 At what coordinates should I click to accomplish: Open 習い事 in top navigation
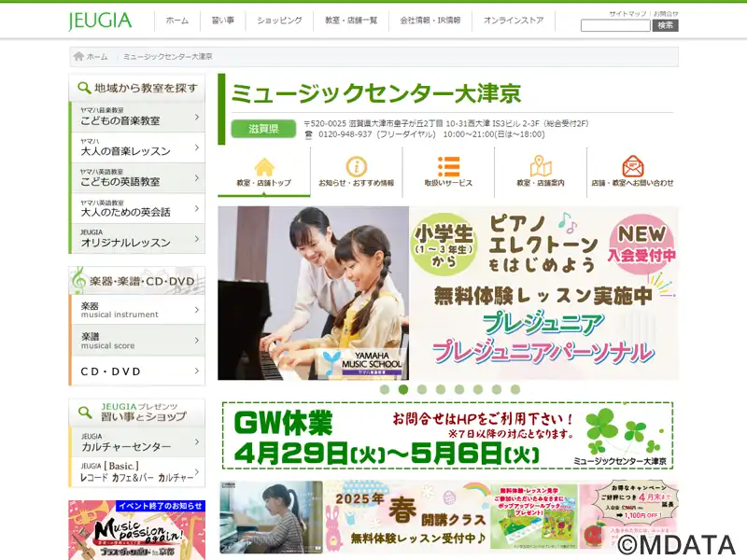(223, 21)
